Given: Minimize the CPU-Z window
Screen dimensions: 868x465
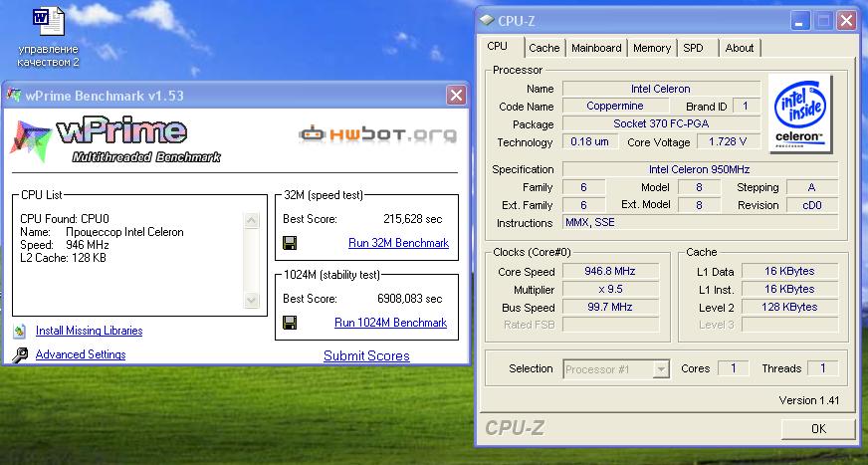Looking at the screenshot, I should 798,21.
